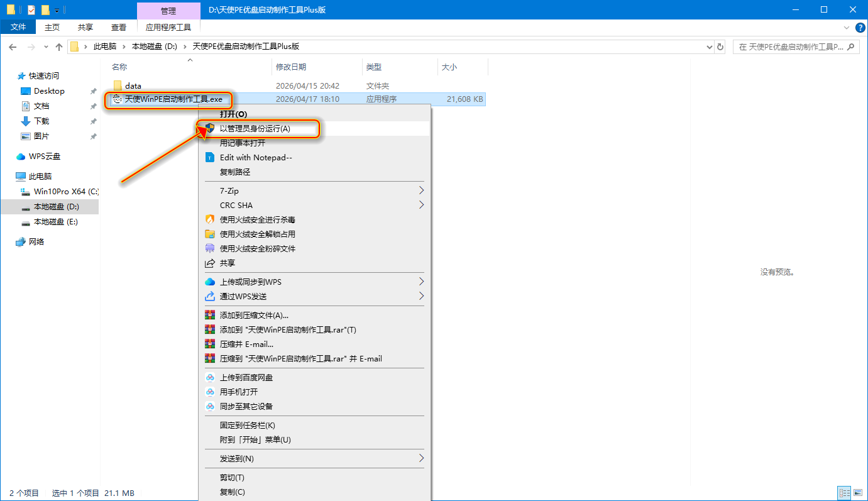Click the exe file icon of 天使WinPE启动制作工具
The width and height of the screenshot is (868, 501).
117,99
